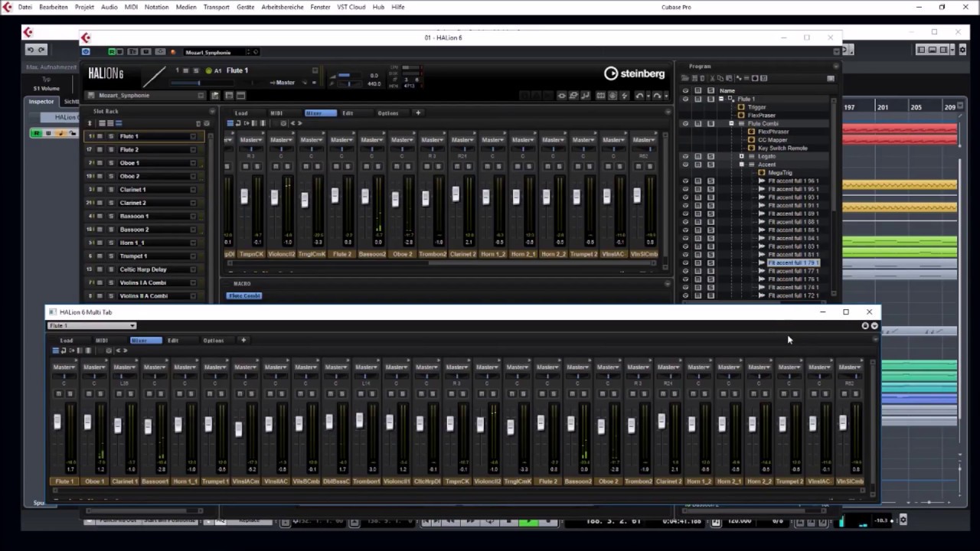Click the Cubase redo arrow under the top-left logo
The image size is (980, 551).
(41, 50)
